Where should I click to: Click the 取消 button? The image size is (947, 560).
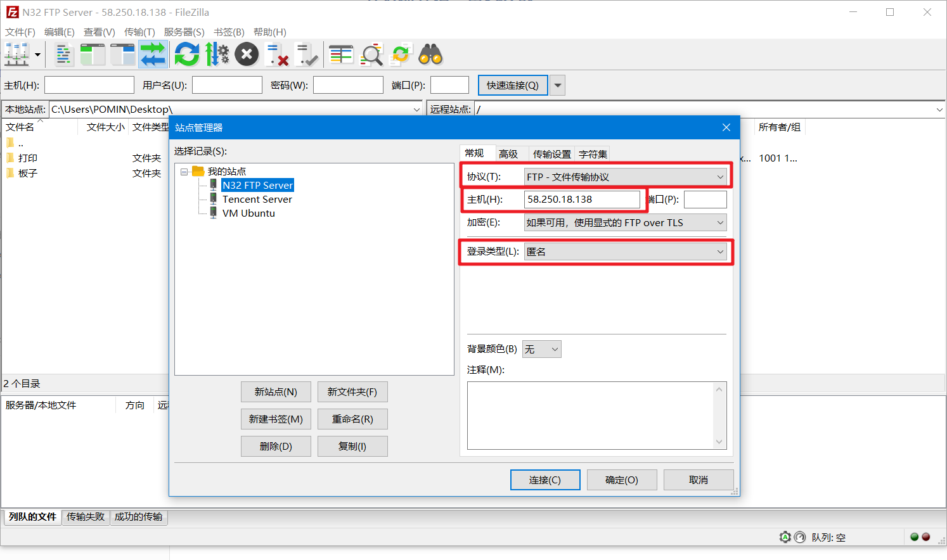coord(699,480)
